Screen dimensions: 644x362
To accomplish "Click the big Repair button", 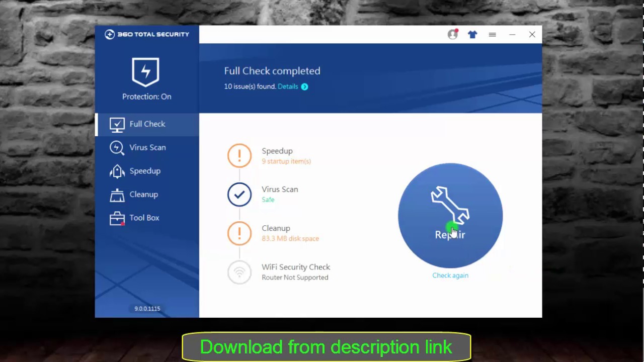I will coord(450,215).
